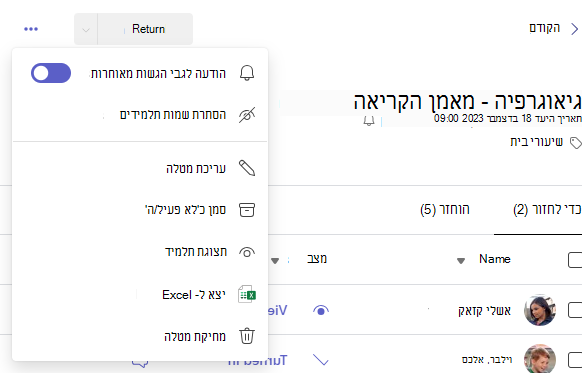Toggle the late submissions notification switch
The height and width of the screenshot is (373, 582).
pyautogui.click(x=51, y=73)
